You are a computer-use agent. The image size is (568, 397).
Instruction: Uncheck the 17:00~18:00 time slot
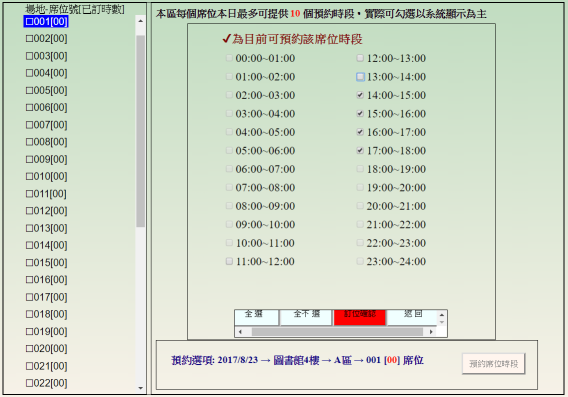360,150
